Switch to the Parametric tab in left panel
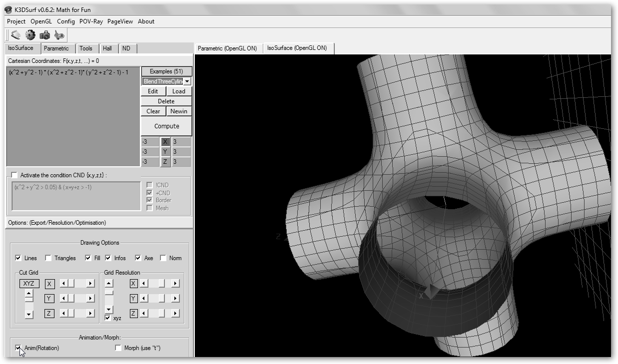This screenshot has height=364, width=618. point(56,48)
